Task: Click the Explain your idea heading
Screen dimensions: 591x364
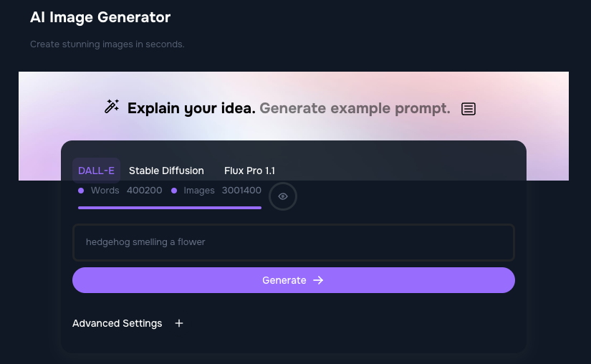Action: (x=191, y=109)
